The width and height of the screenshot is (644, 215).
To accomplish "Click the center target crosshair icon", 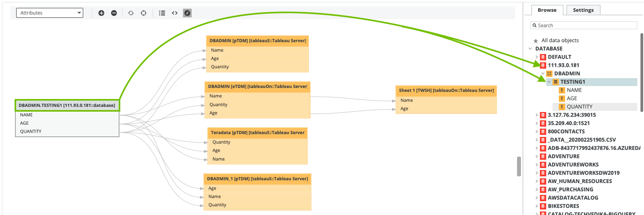I will click(x=144, y=13).
